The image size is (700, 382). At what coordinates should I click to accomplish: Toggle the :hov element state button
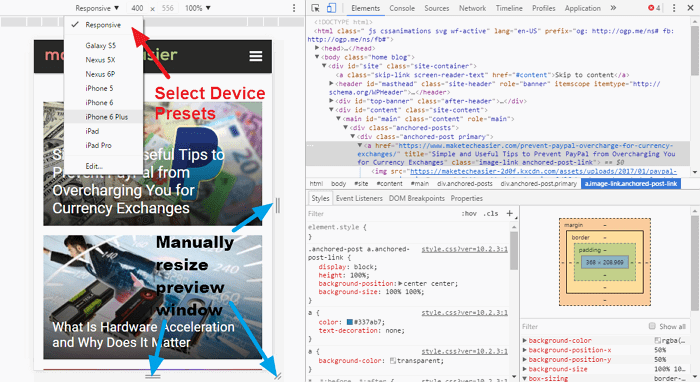click(469, 214)
